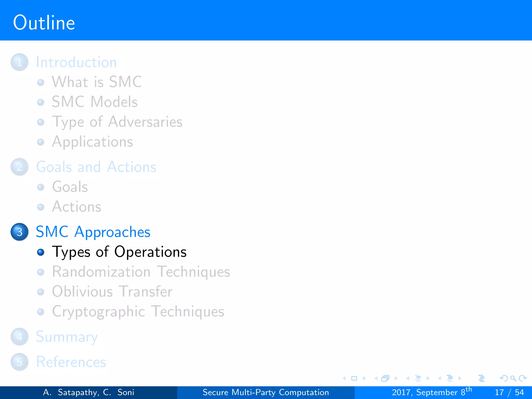Click the appendix lines icon near search
The image size is (532, 399).
point(481,378)
